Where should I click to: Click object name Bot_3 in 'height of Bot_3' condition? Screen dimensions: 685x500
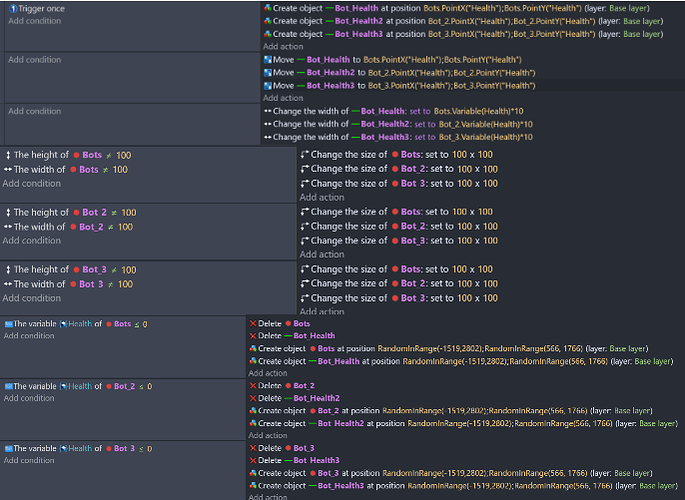click(94, 270)
